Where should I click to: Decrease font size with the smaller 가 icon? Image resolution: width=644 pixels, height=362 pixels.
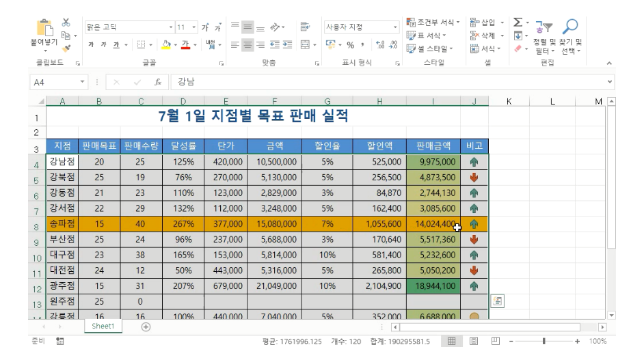[x=217, y=27]
